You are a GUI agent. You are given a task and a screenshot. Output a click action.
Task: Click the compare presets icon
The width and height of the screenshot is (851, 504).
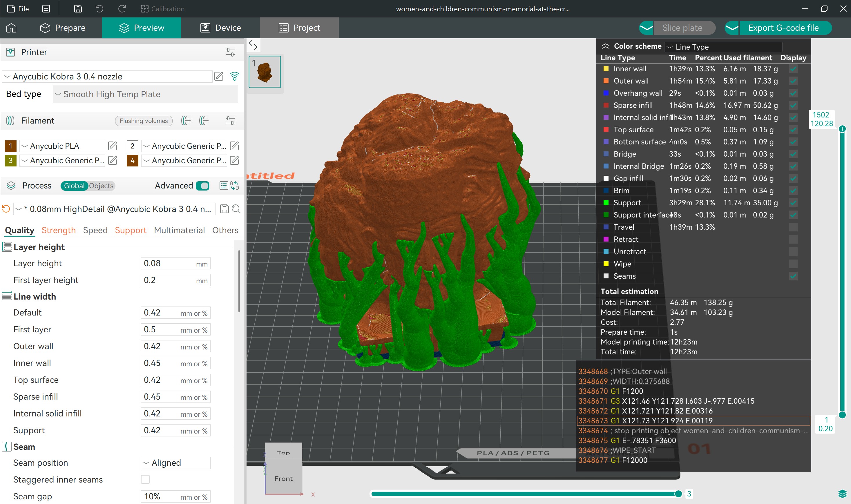[x=235, y=186]
